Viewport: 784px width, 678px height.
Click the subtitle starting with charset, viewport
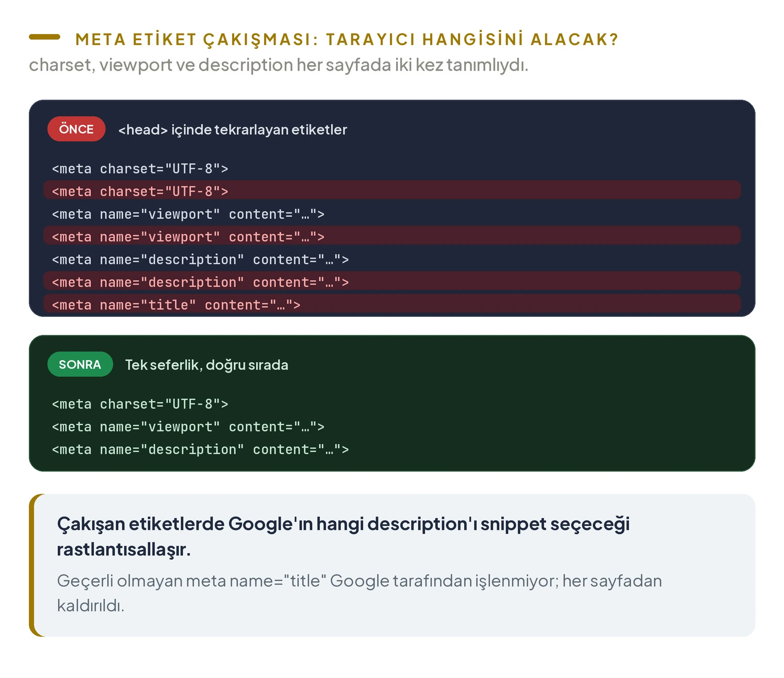[279, 65]
